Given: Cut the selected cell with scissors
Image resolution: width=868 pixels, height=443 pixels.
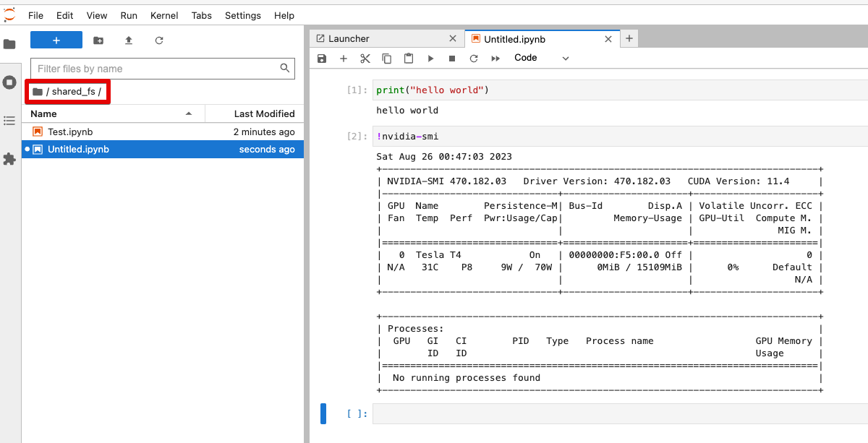Looking at the screenshot, I should click(365, 58).
